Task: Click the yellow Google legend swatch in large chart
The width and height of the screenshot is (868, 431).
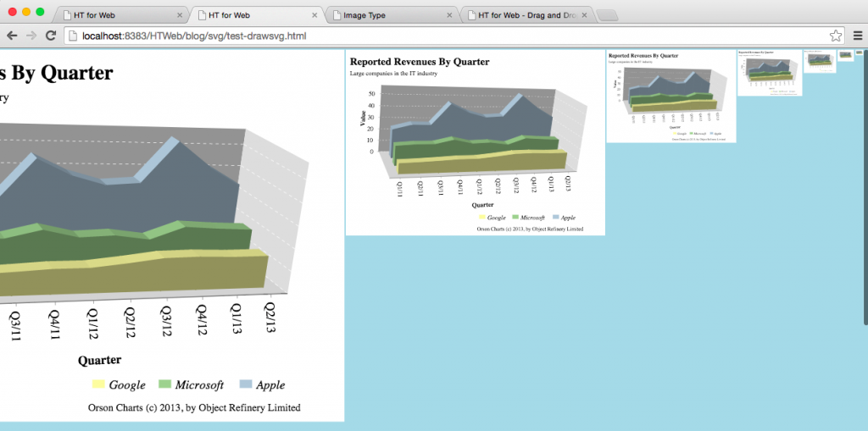Action: click(98, 385)
